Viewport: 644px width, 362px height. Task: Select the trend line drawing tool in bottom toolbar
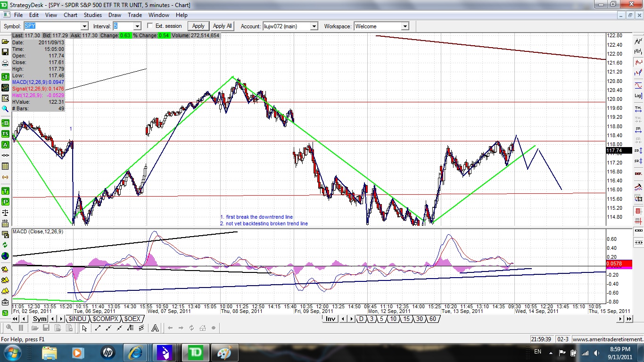pos(98,328)
